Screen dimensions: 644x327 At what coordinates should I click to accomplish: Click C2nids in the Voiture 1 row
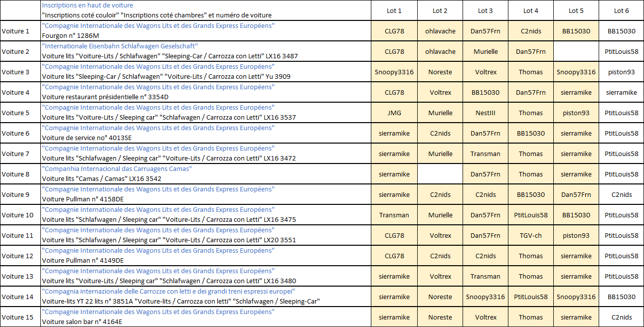pos(531,31)
